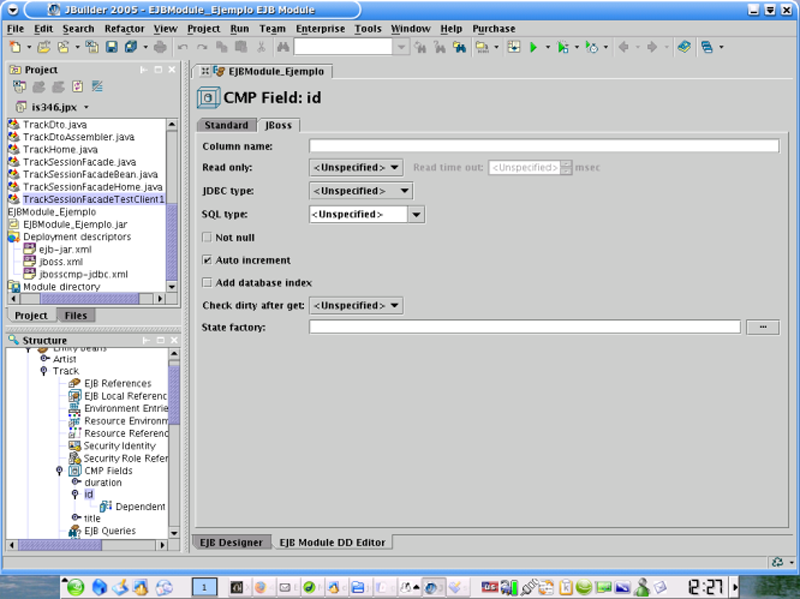Click the Print toolbar icon
800x599 pixels.
[160, 47]
